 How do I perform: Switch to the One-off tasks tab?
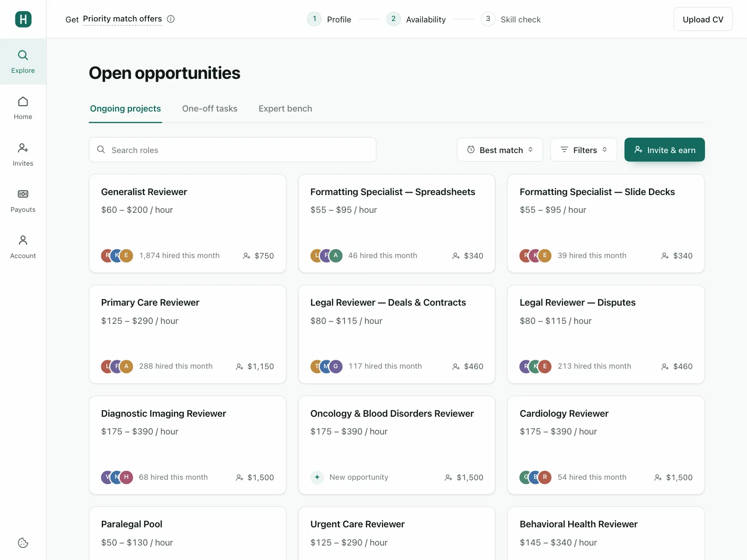coord(210,109)
